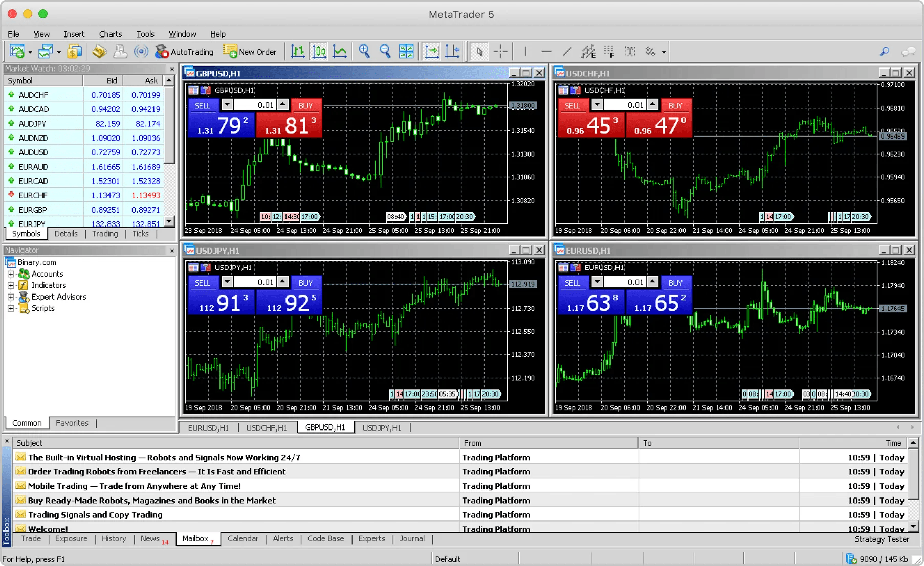Viewport: 924px width, 566px height.
Task: Open the graphical objects dropdown arrow
Action: pyautogui.click(x=664, y=52)
